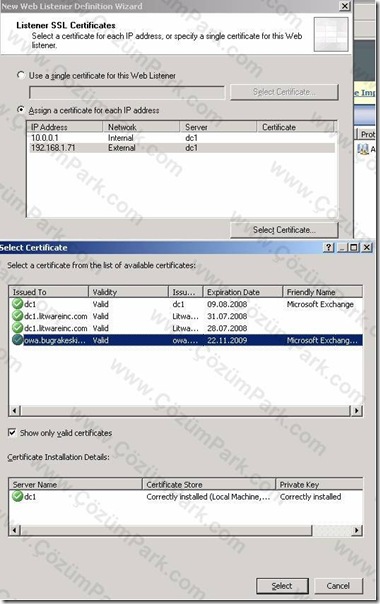Minimize the Select Certificate dialog
Viewport: 380px width, 604px height.
(343, 247)
